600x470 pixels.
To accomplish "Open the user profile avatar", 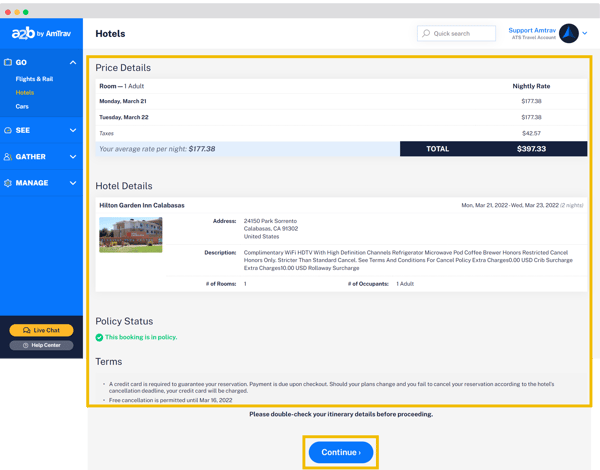I will point(569,34).
